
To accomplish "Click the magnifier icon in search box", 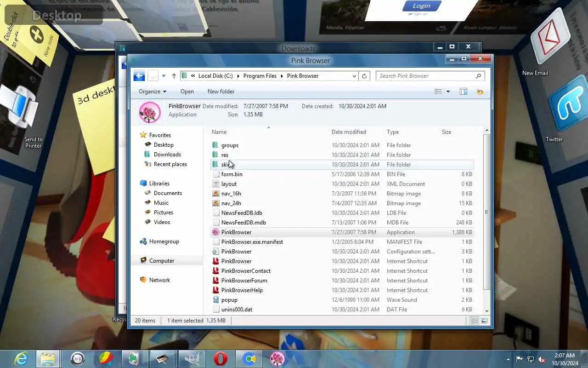I will (479, 76).
